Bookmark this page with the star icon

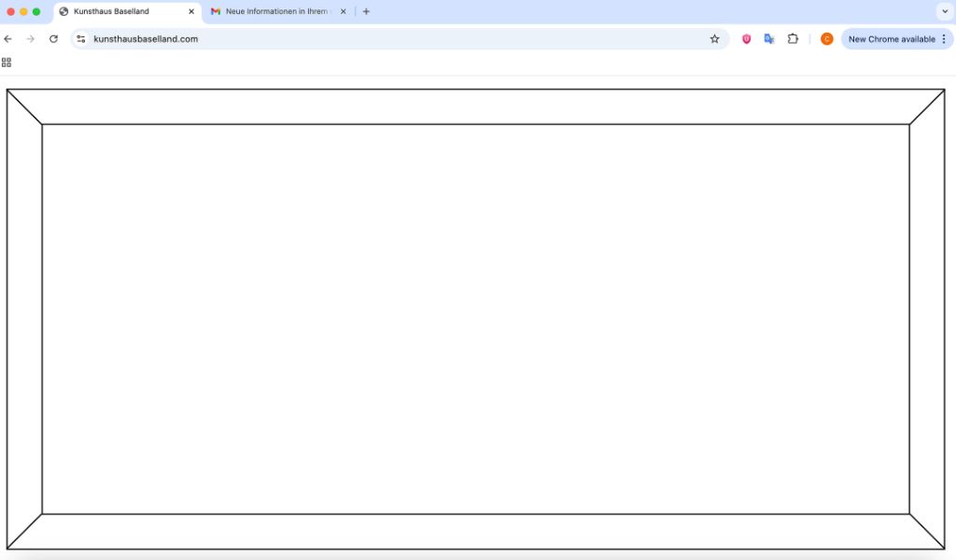click(x=714, y=39)
